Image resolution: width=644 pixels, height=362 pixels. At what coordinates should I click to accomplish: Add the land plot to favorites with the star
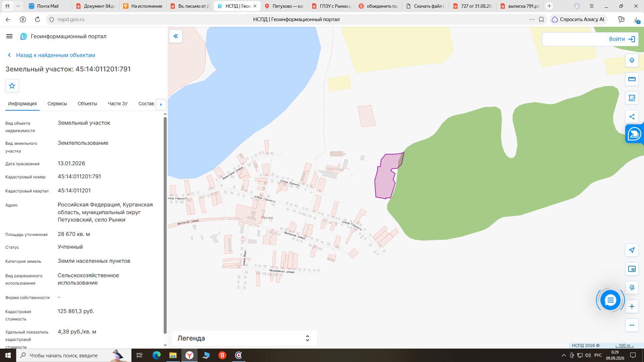pos(12,86)
